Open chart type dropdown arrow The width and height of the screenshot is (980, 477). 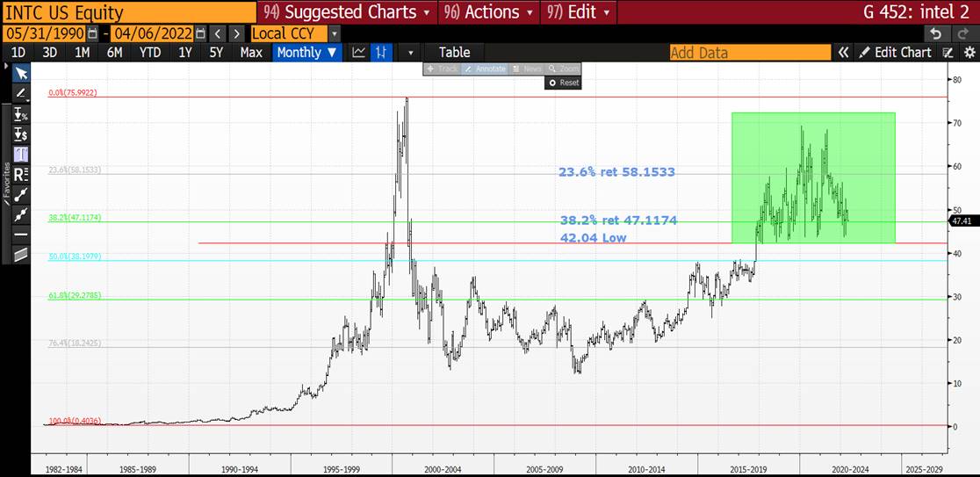pyautogui.click(x=410, y=53)
